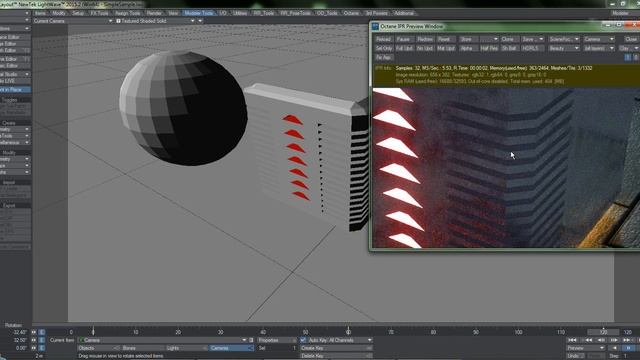Select Bones edit mode
The height and width of the screenshot is (360, 640).
(142, 348)
